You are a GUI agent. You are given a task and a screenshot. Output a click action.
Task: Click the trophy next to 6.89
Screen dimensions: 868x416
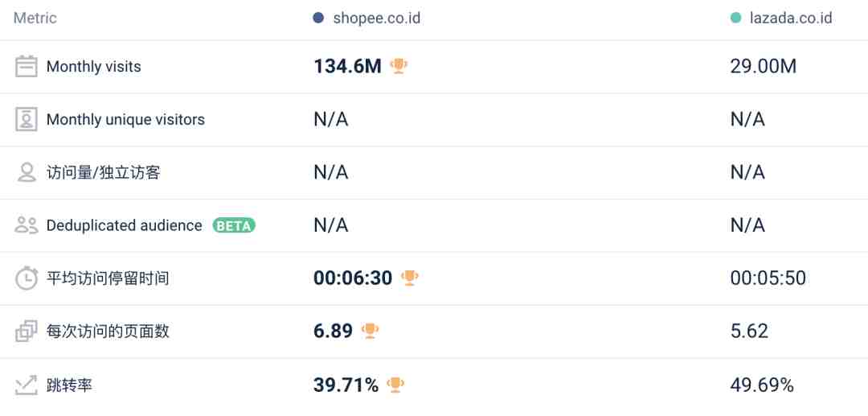pyautogui.click(x=370, y=331)
